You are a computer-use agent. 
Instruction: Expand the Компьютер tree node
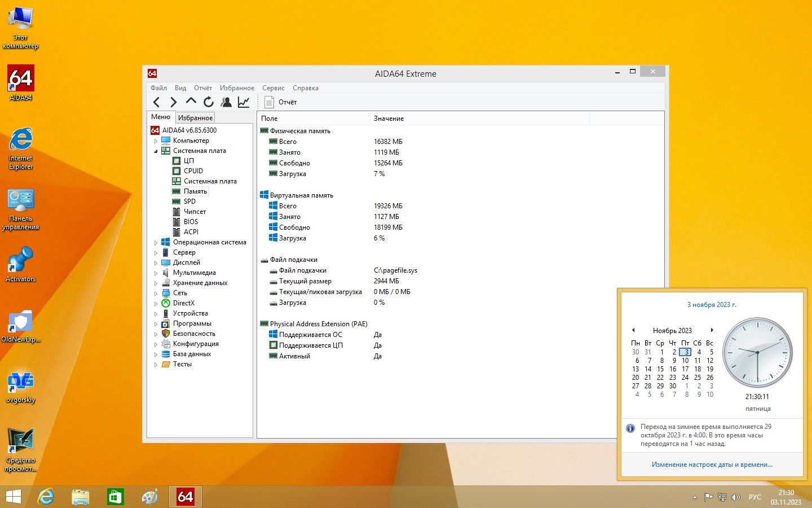click(x=156, y=141)
